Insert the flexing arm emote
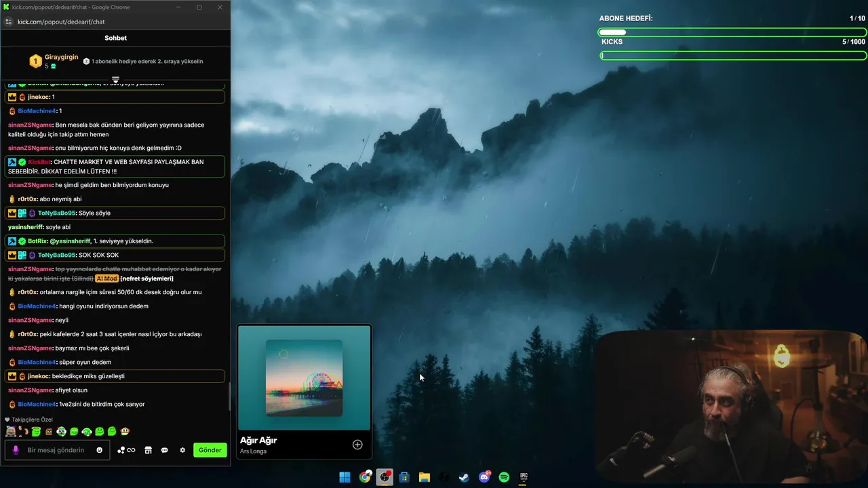The image size is (868, 488). click(x=24, y=431)
